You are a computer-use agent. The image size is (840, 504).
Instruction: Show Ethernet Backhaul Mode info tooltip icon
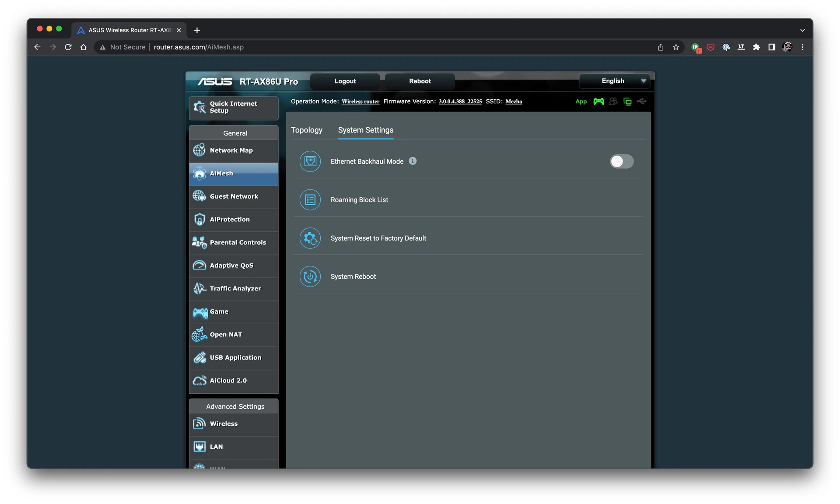[413, 161]
